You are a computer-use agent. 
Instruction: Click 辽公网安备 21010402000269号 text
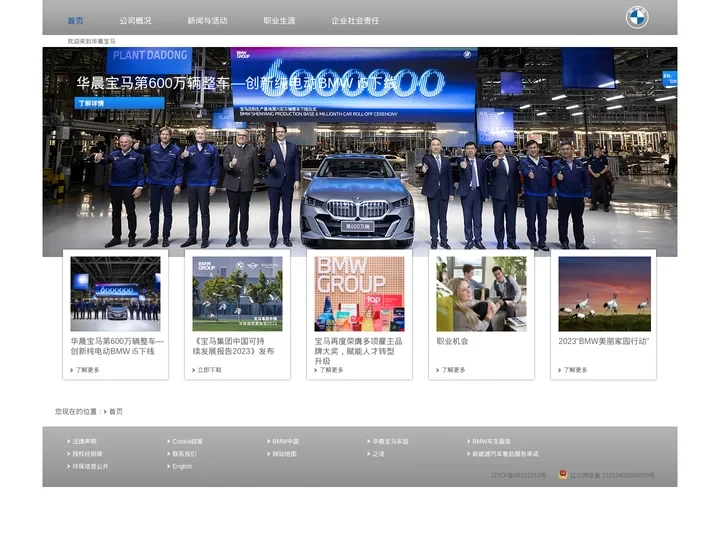(x=613, y=475)
